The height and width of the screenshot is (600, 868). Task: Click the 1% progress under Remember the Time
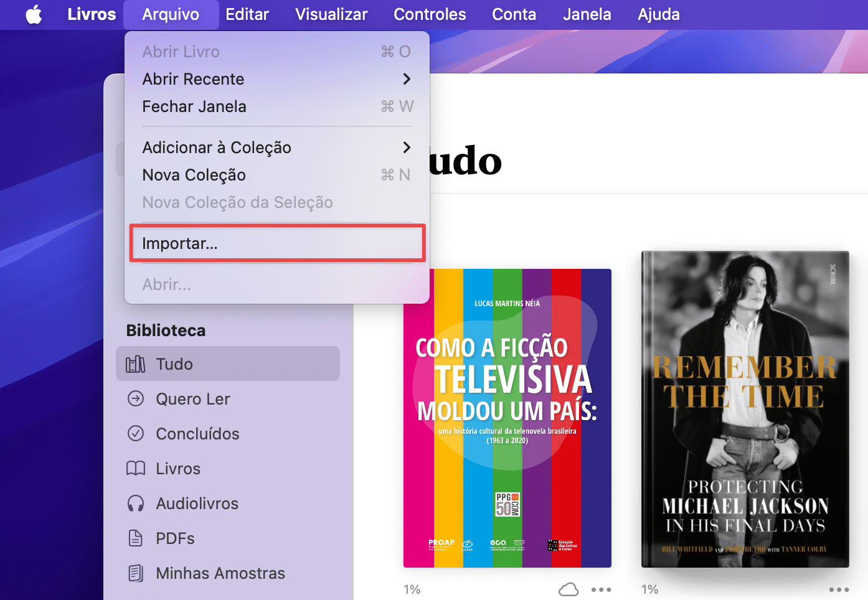click(650, 589)
